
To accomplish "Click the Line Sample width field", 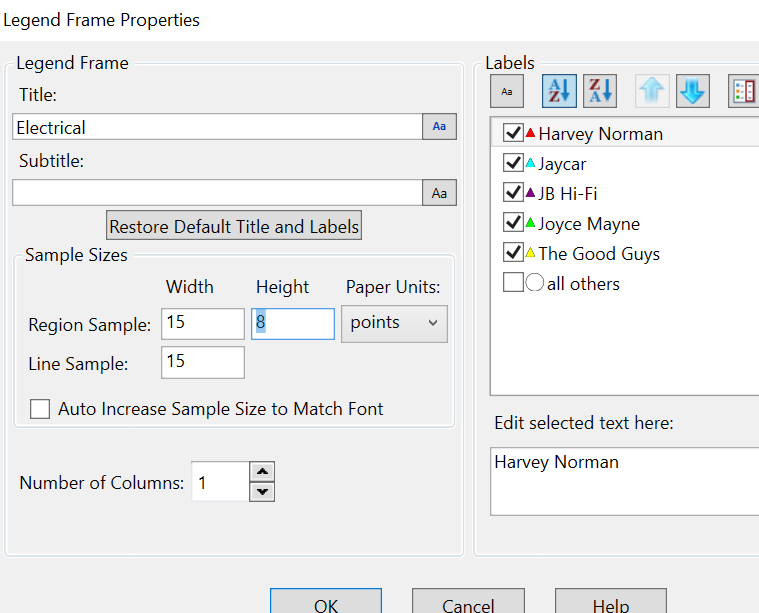I will [x=203, y=362].
